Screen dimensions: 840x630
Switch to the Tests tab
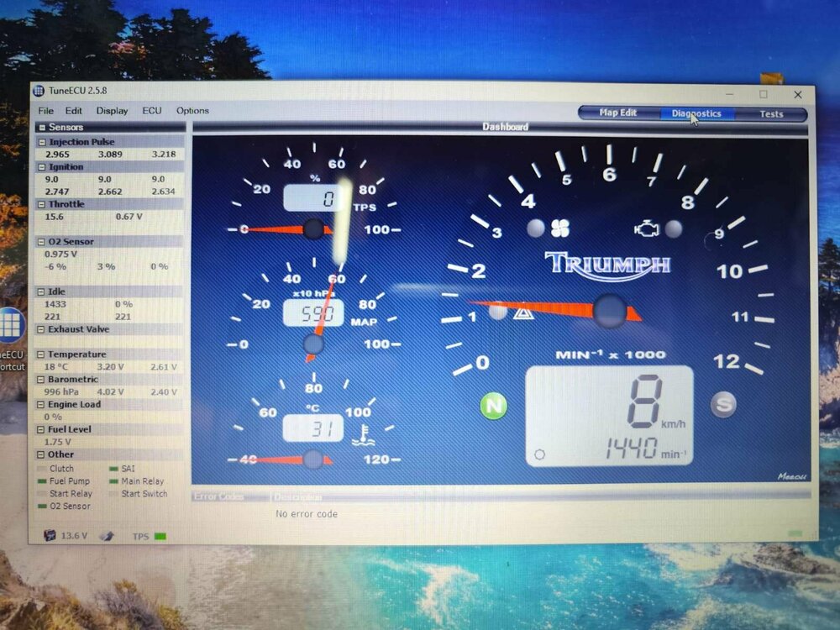point(771,113)
